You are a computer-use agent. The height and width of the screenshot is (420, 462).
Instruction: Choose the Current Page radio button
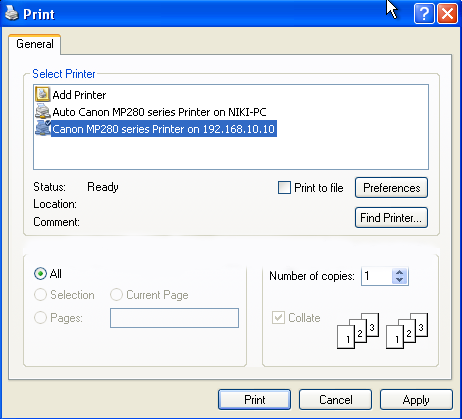coord(116,295)
